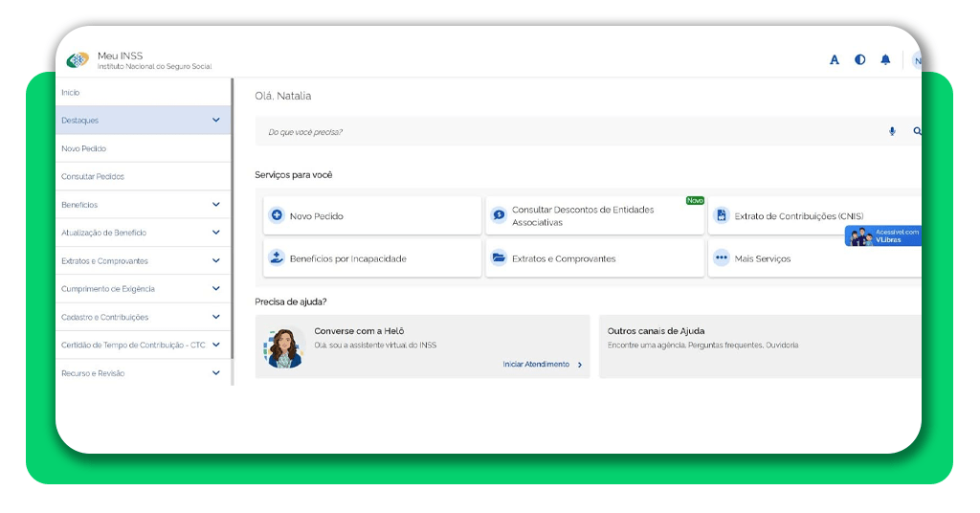Open the Novo Pedido service card
Screen dimensions: 980x513
click(371, 216)
